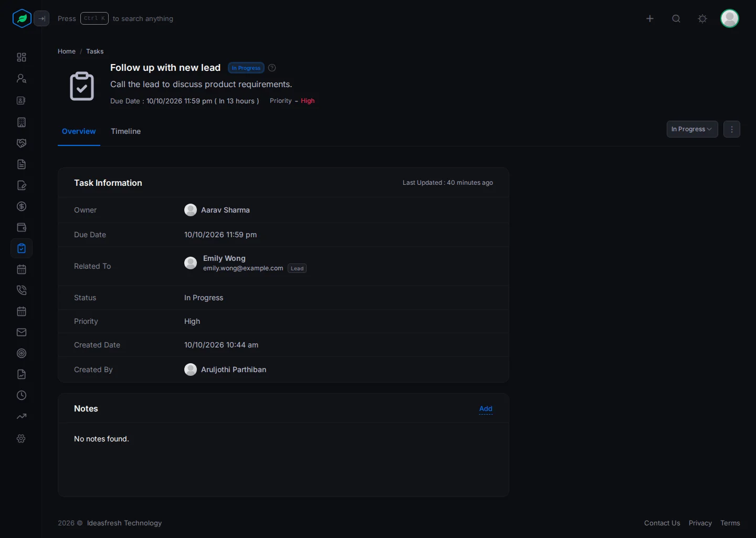The image size is (756, 538).
Task: Open the text document sidebar icon
Action: coord(22,164)
